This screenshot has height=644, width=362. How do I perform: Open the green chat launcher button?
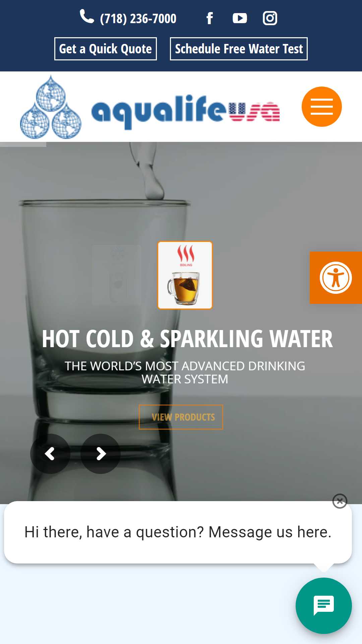pos(324,606)
